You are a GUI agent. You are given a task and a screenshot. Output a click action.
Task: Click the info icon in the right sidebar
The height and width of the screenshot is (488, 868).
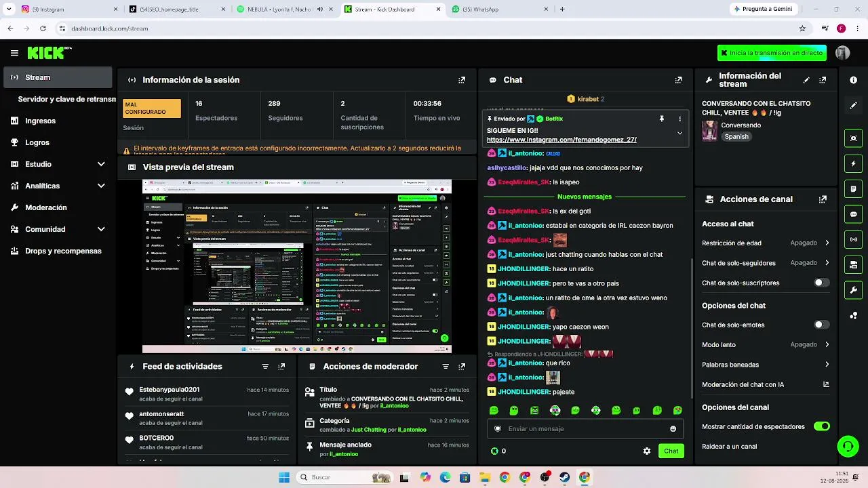click(853, 80)
